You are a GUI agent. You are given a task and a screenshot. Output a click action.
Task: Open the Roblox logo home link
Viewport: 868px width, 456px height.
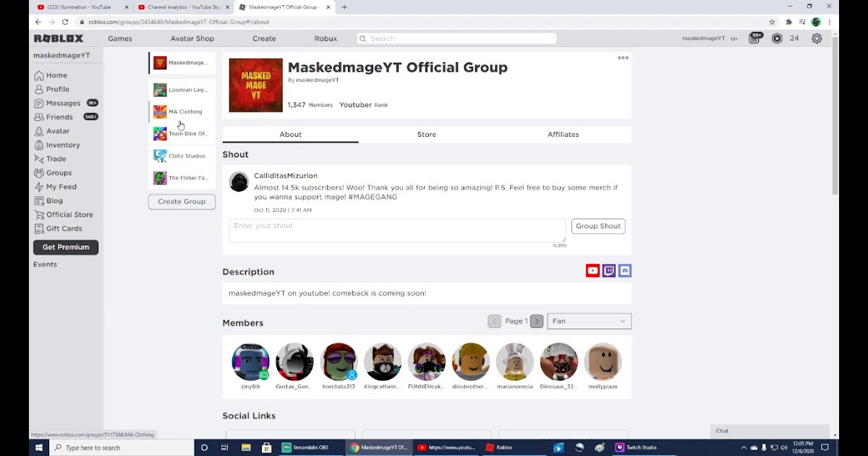click(x=58, y=38)
